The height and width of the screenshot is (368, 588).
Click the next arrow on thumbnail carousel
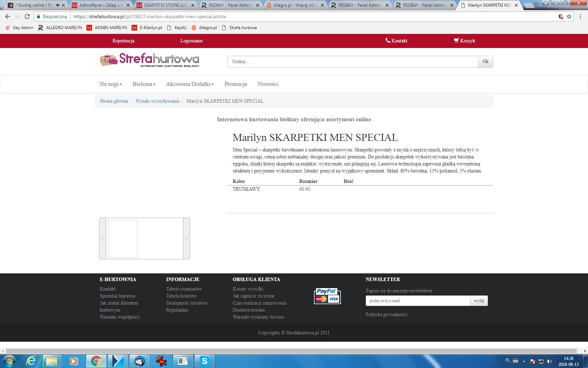click(187, 239)
